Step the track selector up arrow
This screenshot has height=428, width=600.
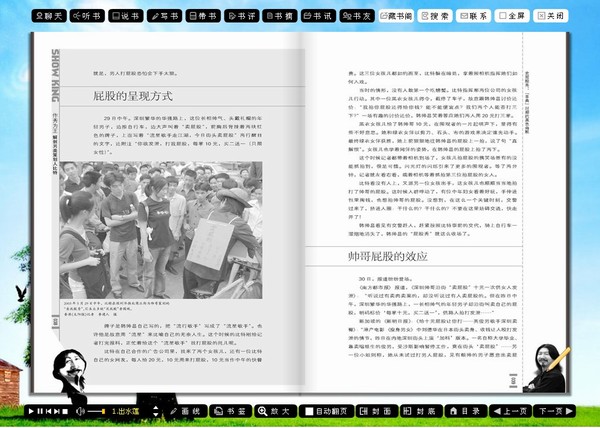click(156, 408)
